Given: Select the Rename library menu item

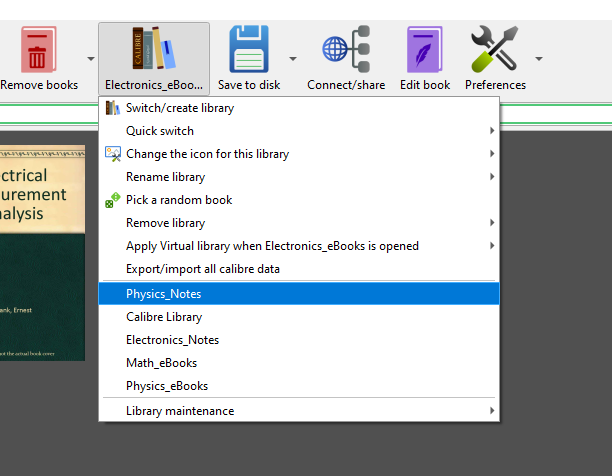Looking at the screenshot, I should coord(299,177).
